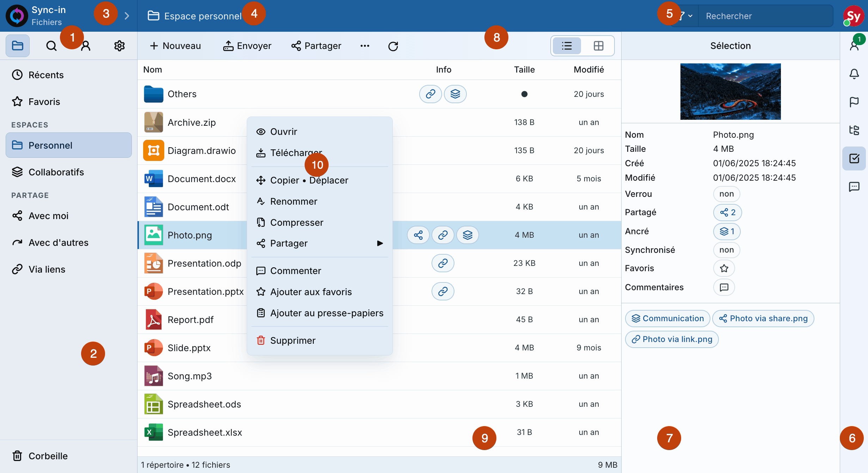Open the Nouveau menu
Screen dimensions: 868x473
[175, 46]
